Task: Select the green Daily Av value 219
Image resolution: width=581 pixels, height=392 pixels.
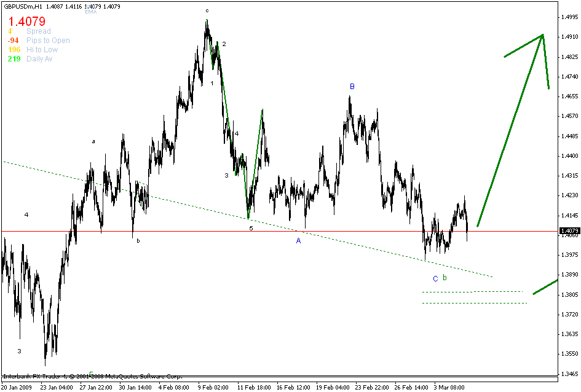Action: click(15, 58)
